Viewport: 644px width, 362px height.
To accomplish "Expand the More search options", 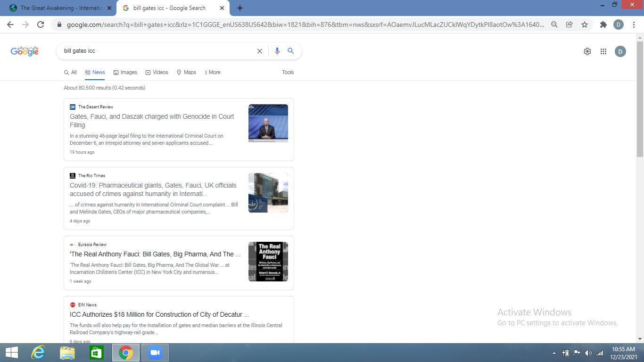I will pyautogui.click(x=213, y=72).
